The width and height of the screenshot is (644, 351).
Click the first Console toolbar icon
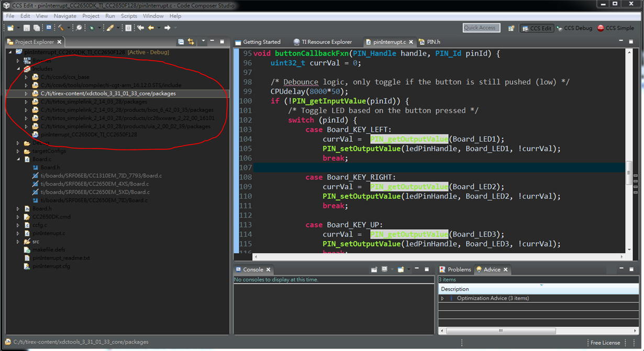click(x=374, y=269)
